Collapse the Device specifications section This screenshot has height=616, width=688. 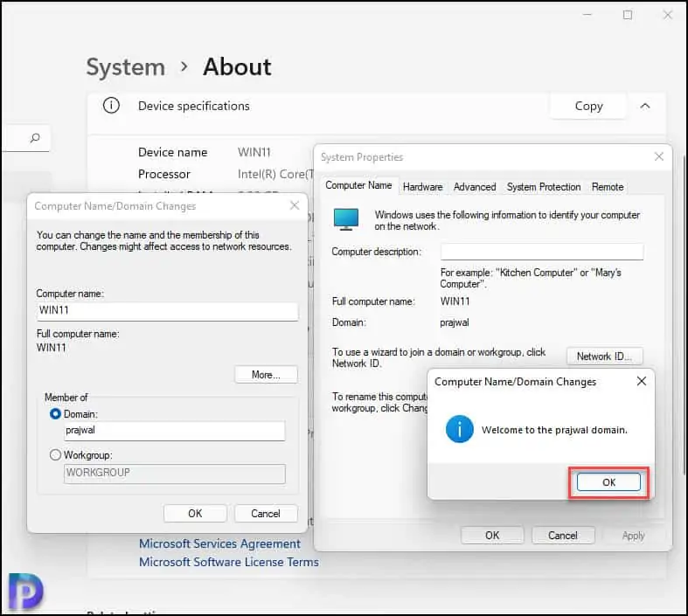pos(645,106)
